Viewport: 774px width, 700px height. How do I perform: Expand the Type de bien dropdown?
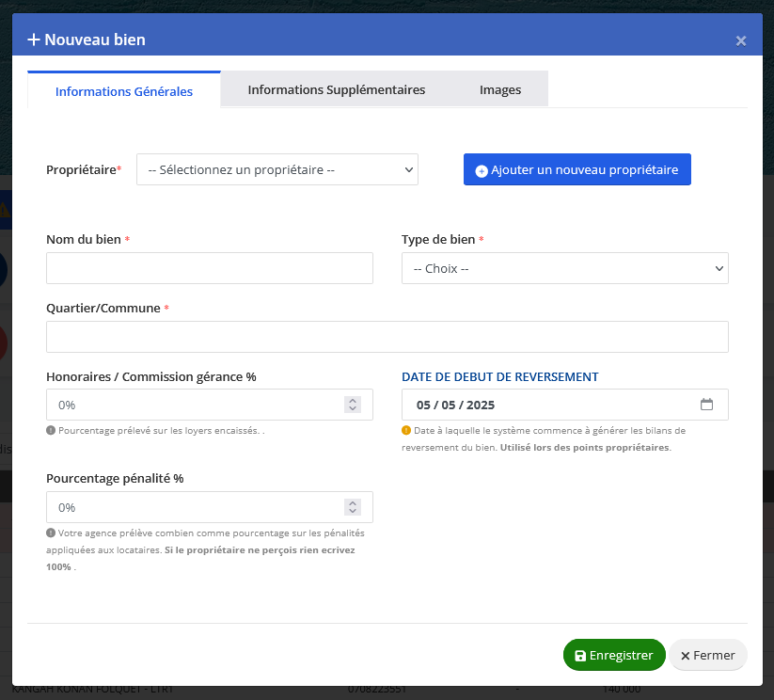[564, 268]
